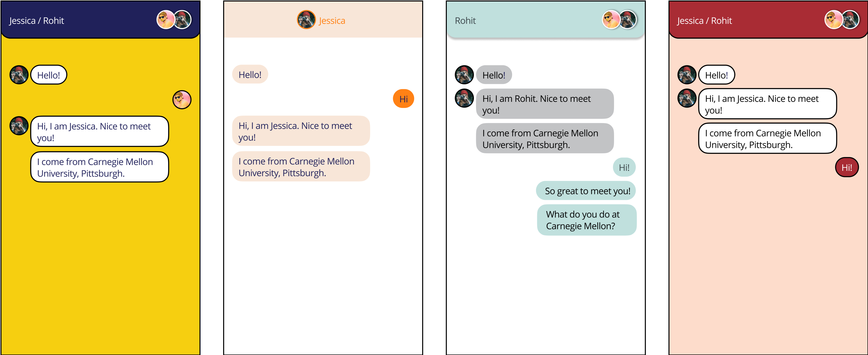Open 'Jessica / Rohit' title in red header
Viewport: 868px width, 355px height.
point(705,20)
